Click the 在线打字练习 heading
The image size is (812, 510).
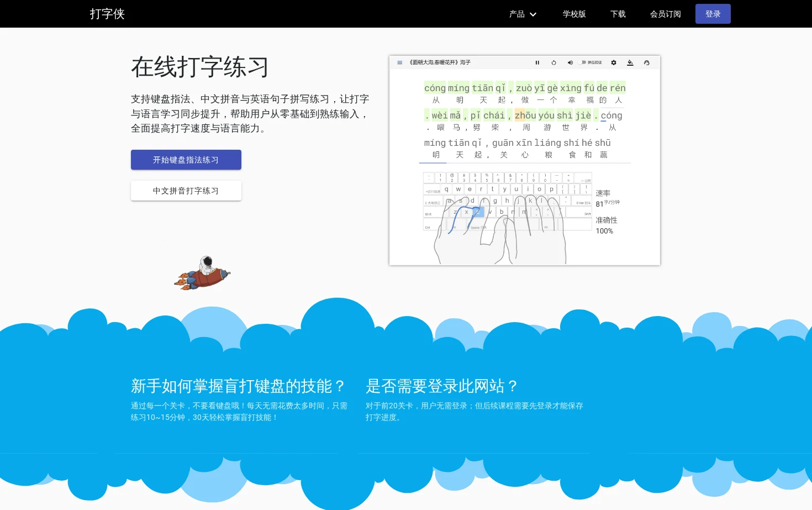click(x=200, y=67)
